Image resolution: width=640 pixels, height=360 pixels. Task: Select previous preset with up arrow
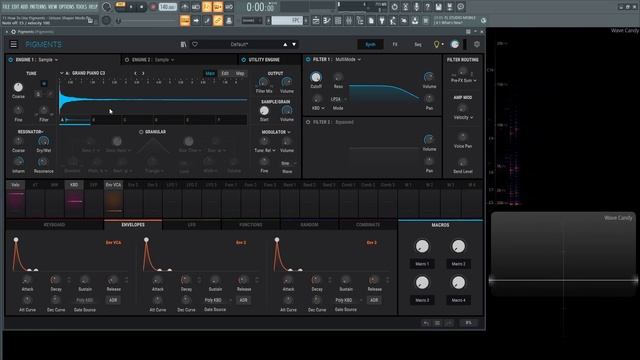[x=285, y=44]
